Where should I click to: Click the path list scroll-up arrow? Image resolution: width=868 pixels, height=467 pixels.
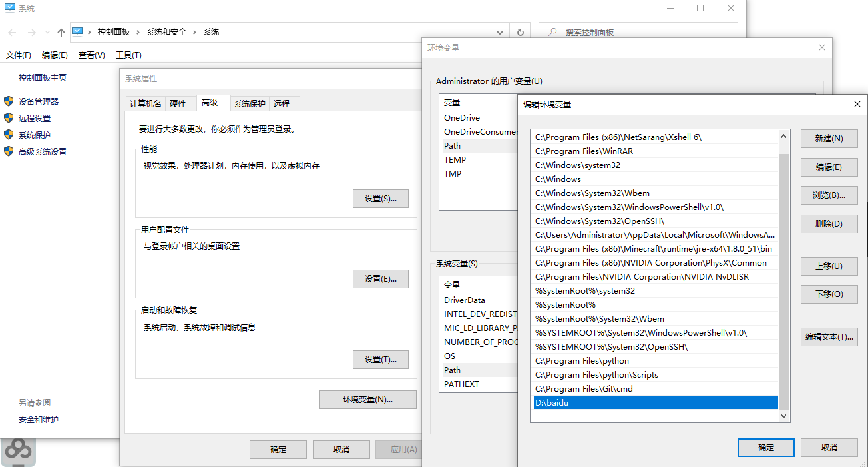click(x=783, y=136)
